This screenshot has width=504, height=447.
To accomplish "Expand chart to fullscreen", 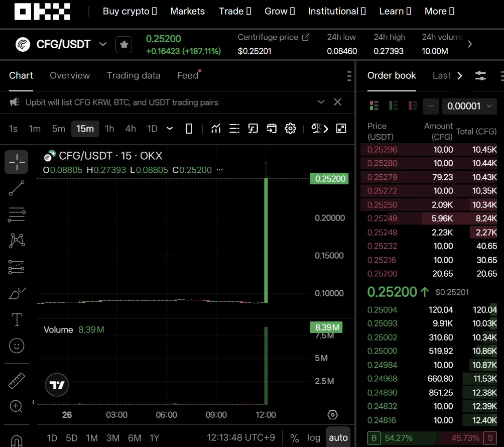I will tap(341, 129).
